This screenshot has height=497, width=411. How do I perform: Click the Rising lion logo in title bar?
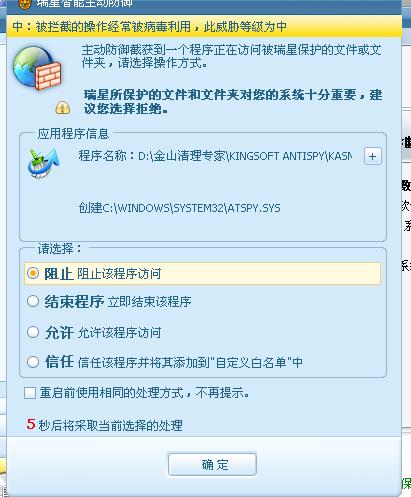tap(24, 4)
